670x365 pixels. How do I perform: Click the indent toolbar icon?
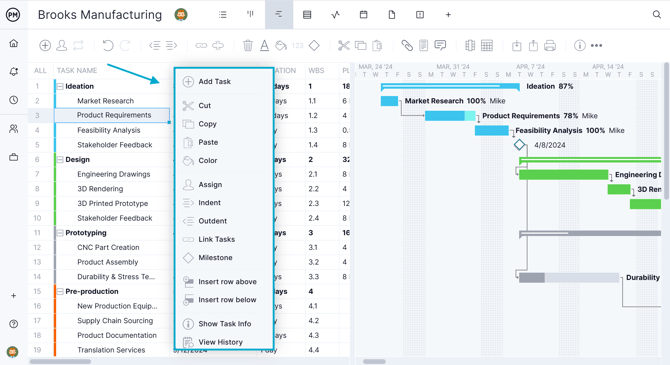point(171,45)
